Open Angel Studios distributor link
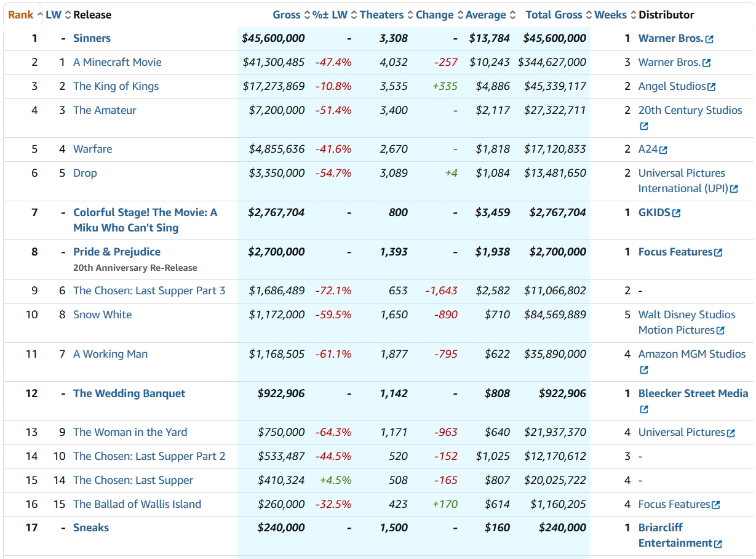756x559 pixels. 672,86
